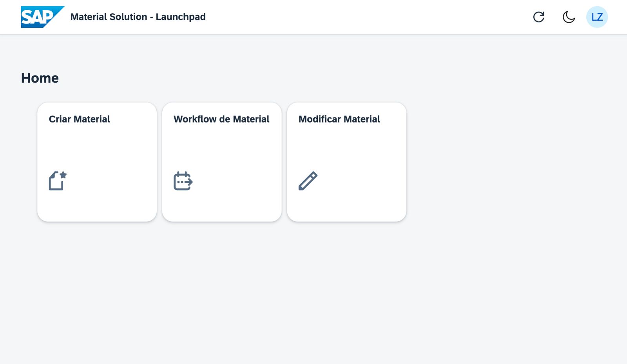Click the calendar-arrow workflow icon
Image resolution: width=627 pixels, height=364 pixels.
(183, 181)
